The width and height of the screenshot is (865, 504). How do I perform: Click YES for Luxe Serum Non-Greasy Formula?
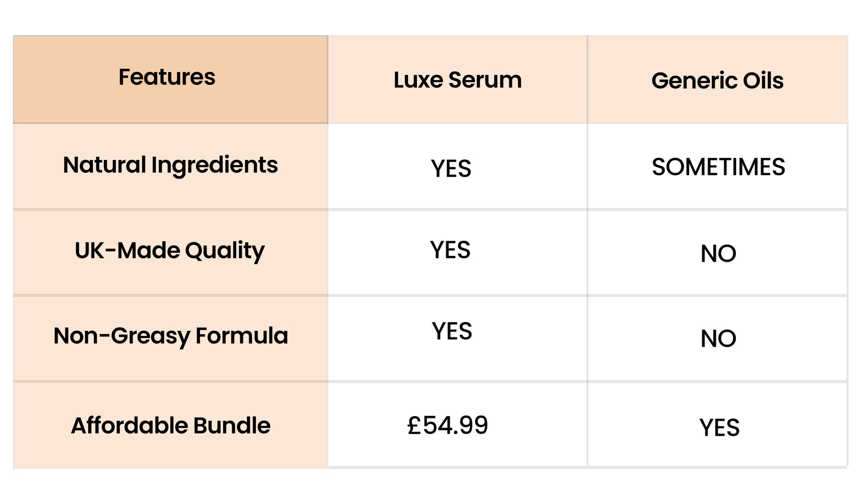[x=452, y=331]
